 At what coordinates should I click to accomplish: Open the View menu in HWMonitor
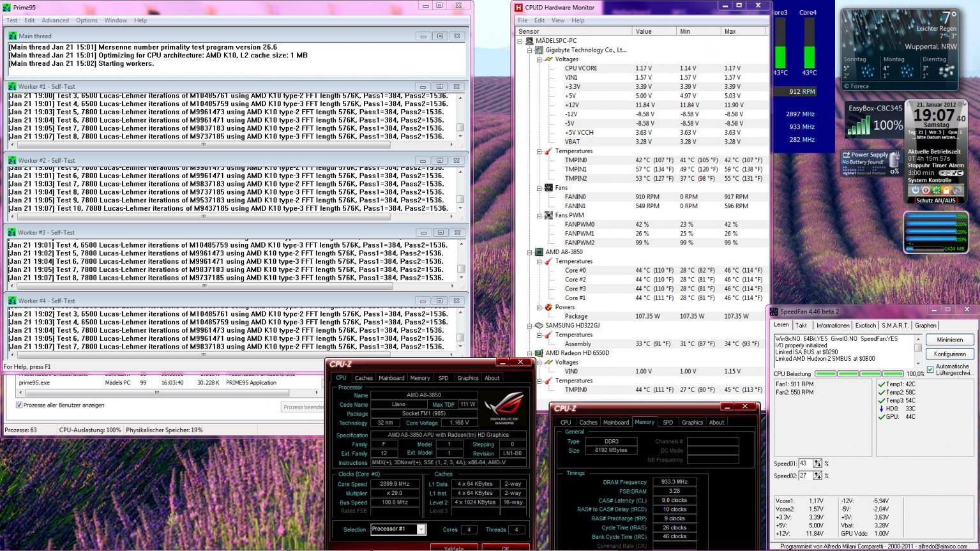[558, 20]
